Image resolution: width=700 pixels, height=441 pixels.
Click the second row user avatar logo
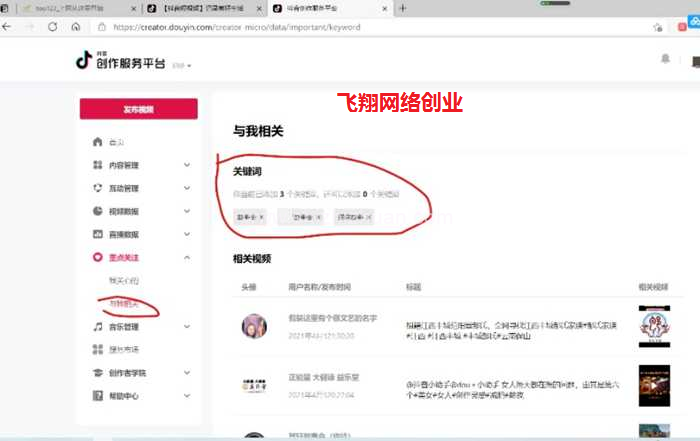click(x=254, y=385)
